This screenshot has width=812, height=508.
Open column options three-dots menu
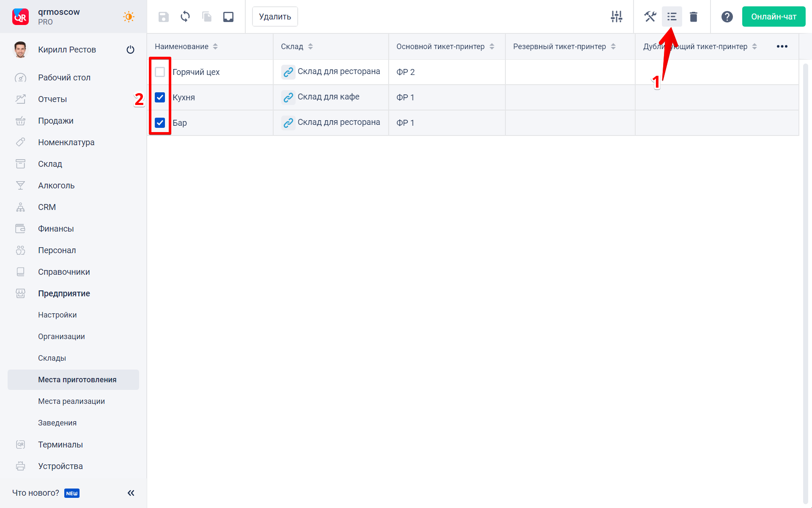pos(782,46)
